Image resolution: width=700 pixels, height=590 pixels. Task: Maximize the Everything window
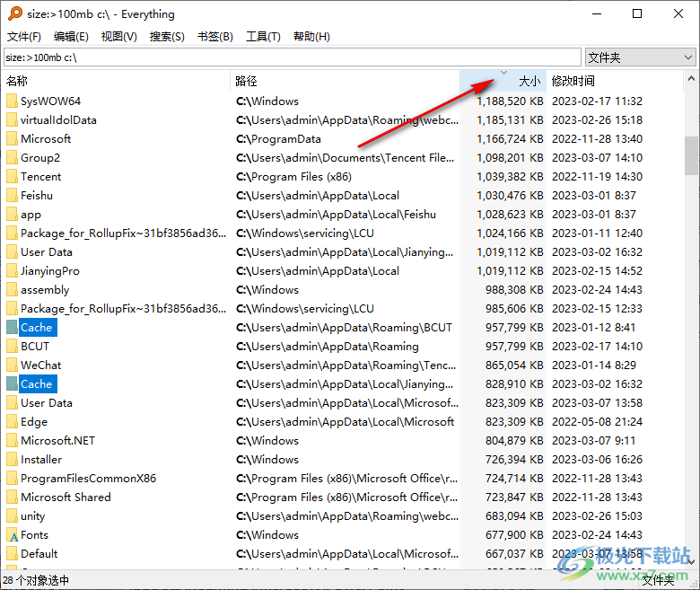[x=637, y=13]
